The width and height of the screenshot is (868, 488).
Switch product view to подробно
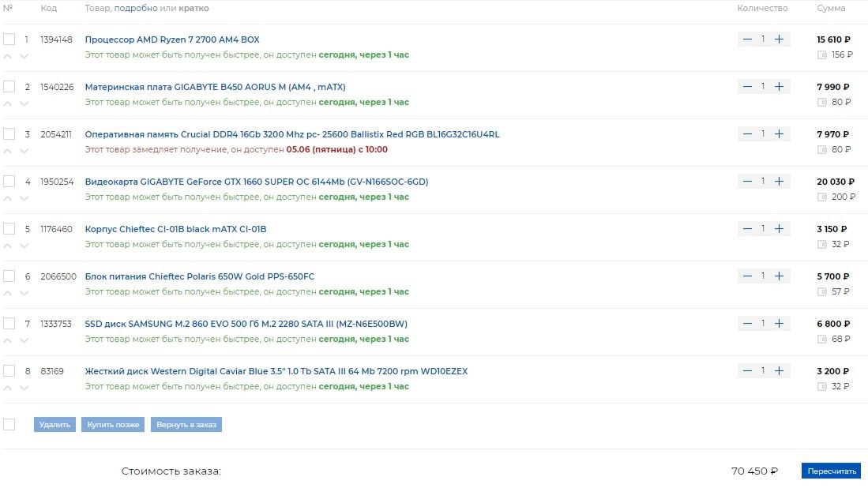click(x=136, y=9)
